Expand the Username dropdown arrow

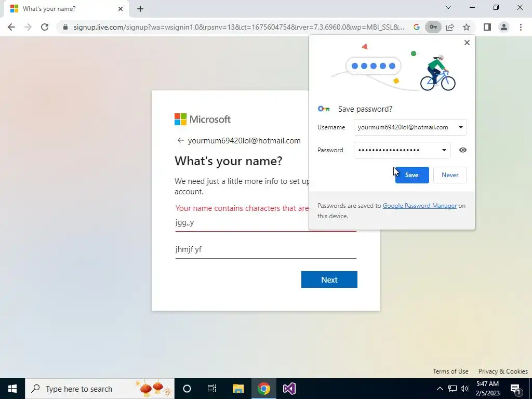tap(460, 127)
